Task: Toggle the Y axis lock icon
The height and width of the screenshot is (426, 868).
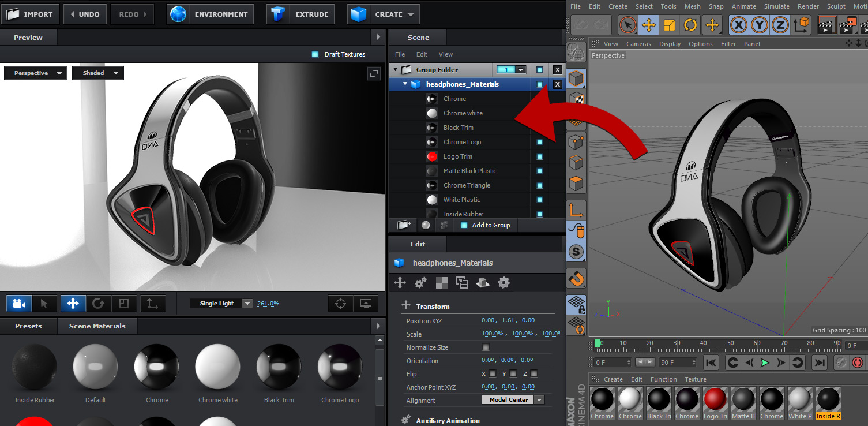Action: click(760, 25)
